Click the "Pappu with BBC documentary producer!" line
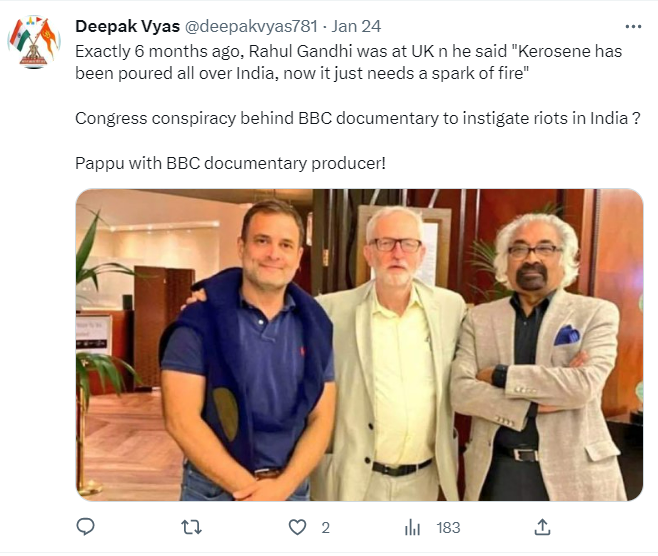 click(x=231, y=163)
